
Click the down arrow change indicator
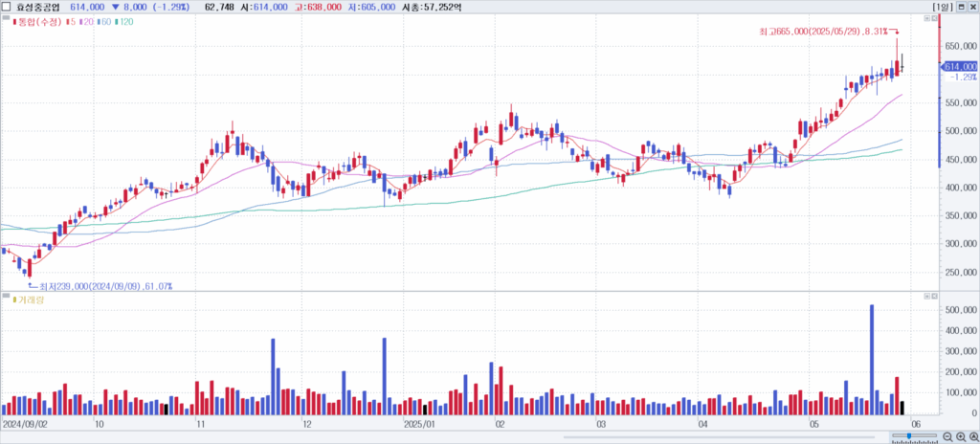click(x=115, y=7)
